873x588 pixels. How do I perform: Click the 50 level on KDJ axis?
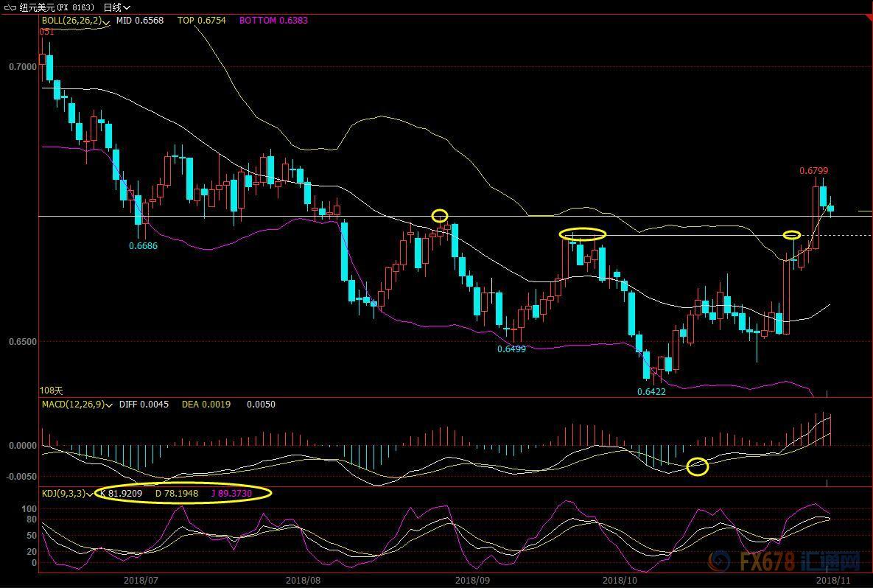32,536
